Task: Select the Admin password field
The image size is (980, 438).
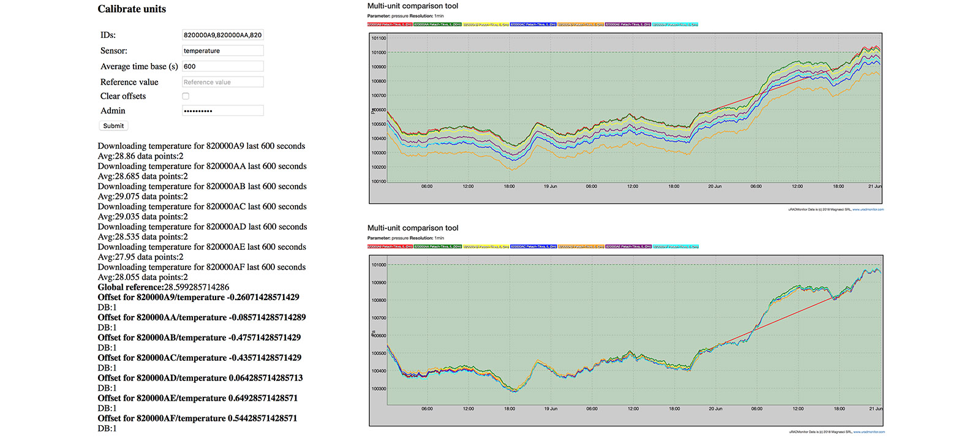Action: pos(223,111)
